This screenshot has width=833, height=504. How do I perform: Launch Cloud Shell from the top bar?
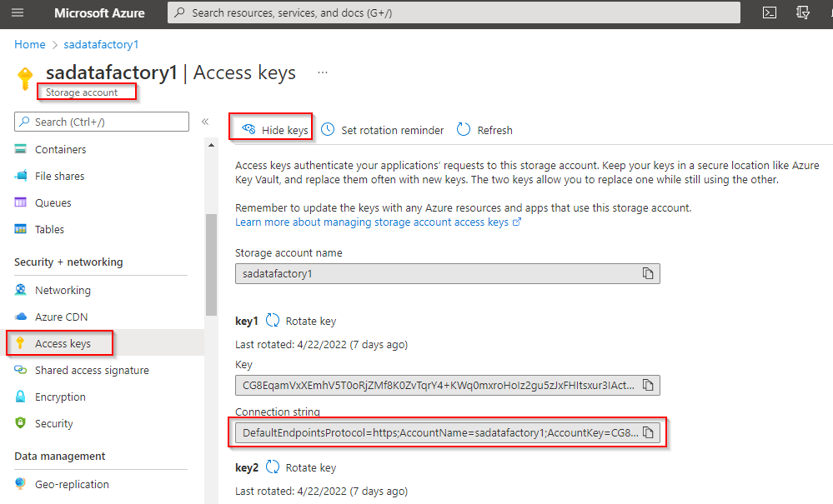770,12
